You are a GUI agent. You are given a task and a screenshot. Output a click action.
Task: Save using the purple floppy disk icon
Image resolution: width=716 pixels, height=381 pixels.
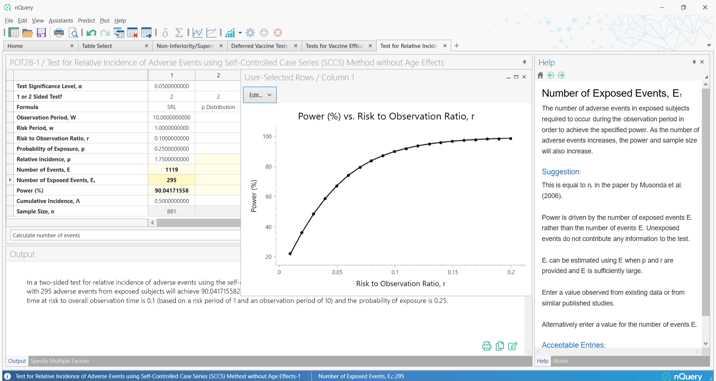click(42, 32)
